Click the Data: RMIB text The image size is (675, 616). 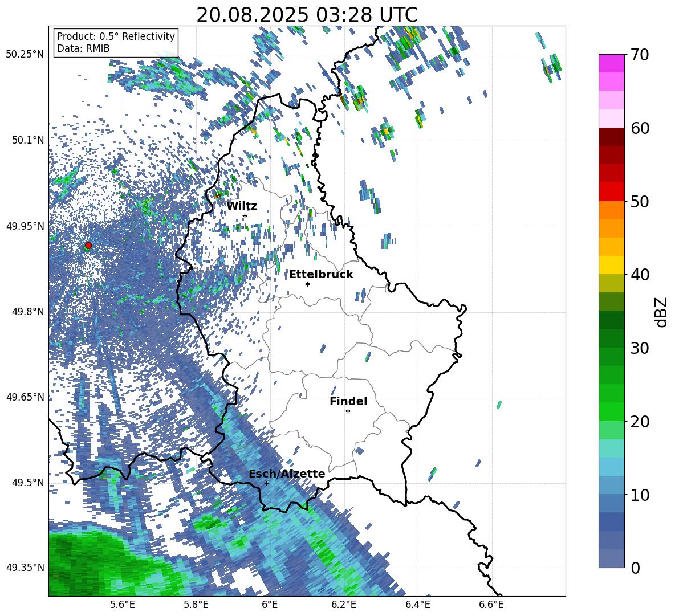[x=83, y=48]
